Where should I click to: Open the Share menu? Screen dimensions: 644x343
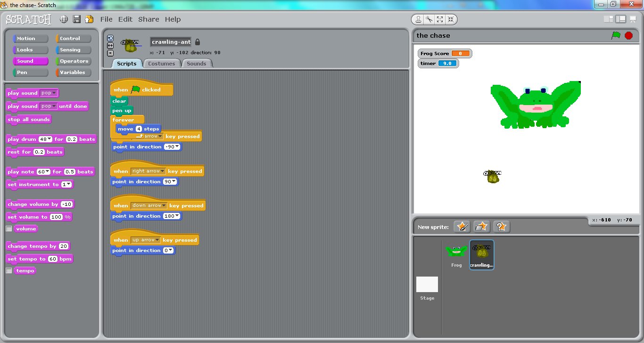(x=149, y=19)
